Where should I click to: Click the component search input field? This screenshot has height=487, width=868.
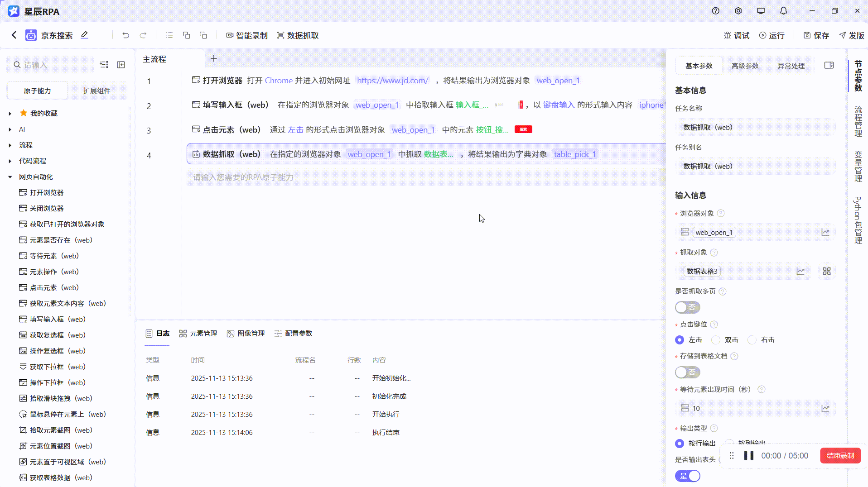click(50, 64)
